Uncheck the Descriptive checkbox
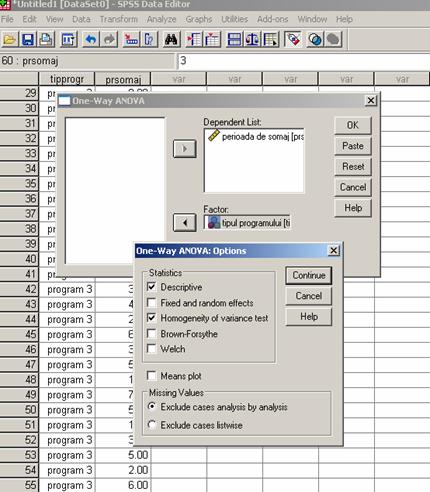Image resolution: width=430 pixels, height=492 pixels. point(152,287)
